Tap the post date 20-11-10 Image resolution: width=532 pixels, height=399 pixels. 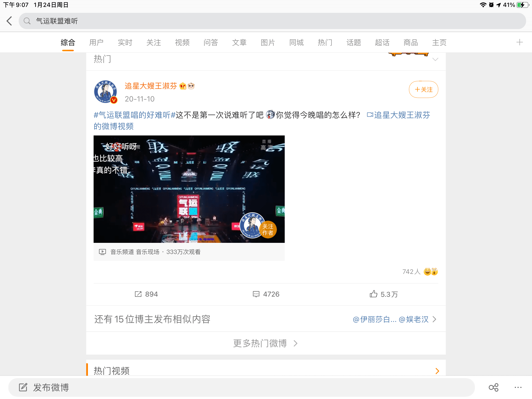[140, 99]
